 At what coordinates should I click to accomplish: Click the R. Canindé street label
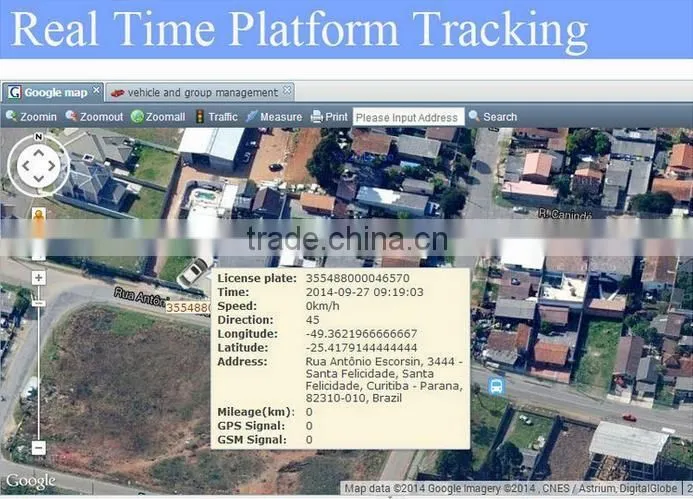pos(565,214)
